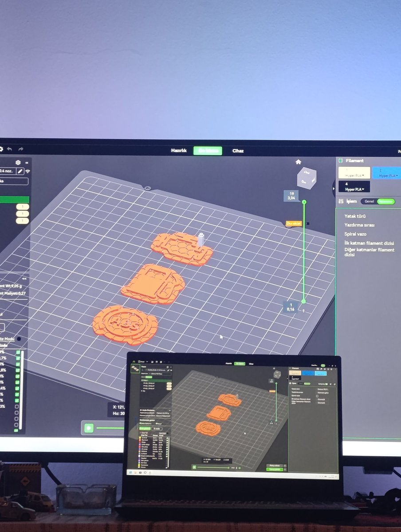Click the İşlem sliders icon
The width and height of the screenshot is (401, 532).
(x=341, y=201)
